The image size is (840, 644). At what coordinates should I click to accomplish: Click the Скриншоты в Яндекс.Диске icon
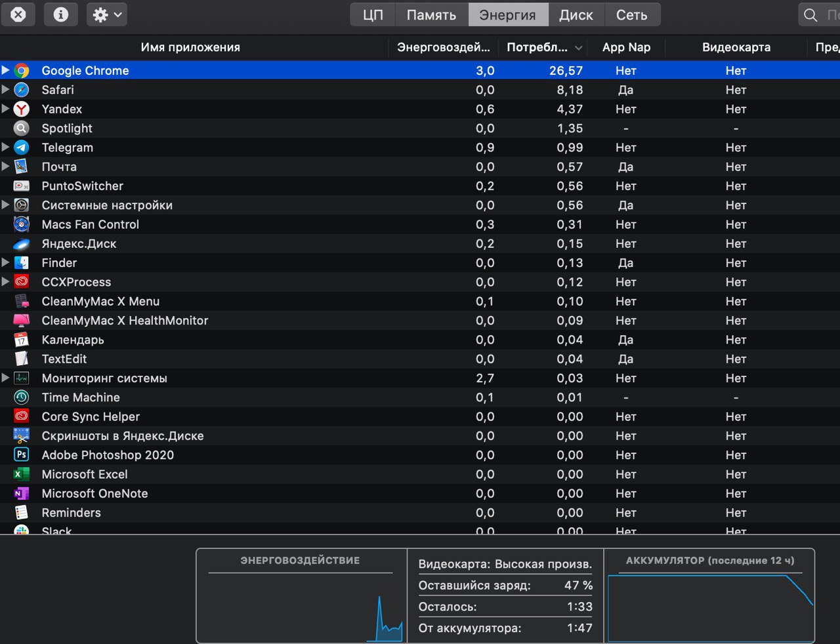point(22,436)
